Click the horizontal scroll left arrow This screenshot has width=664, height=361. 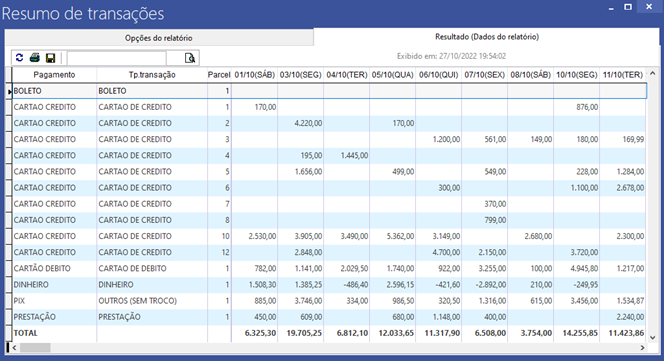click(14, 347)
